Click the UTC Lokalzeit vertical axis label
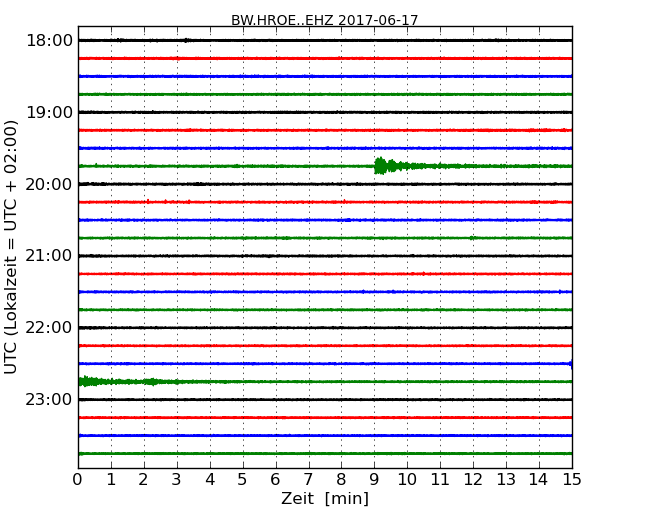The image size is (650, 520). point(10,247)
